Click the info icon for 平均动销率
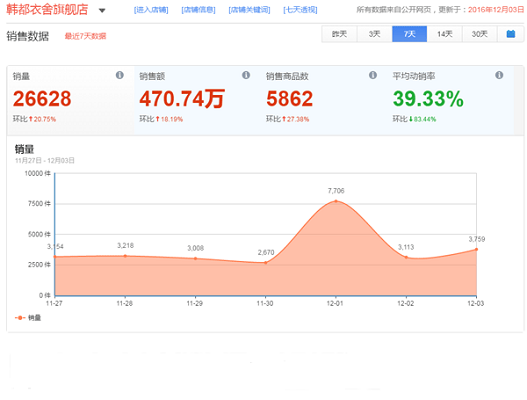The image size is (527, 400). coord(499,75)
